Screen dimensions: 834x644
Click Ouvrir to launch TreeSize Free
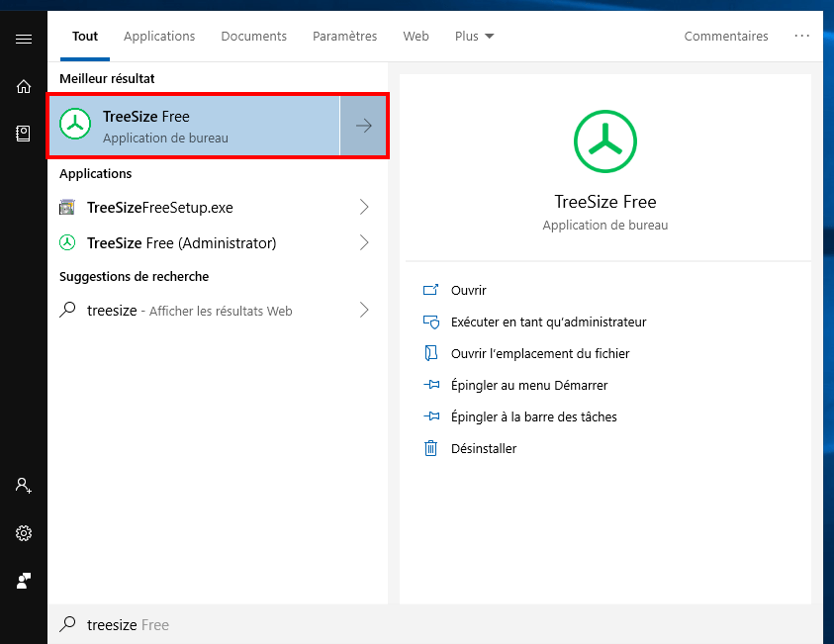[469, 291]
